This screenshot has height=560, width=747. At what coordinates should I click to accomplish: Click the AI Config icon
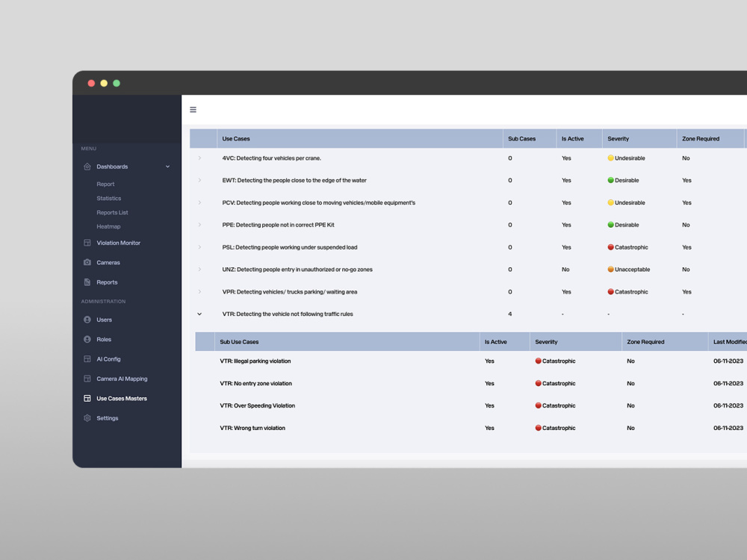coord(87,359)
